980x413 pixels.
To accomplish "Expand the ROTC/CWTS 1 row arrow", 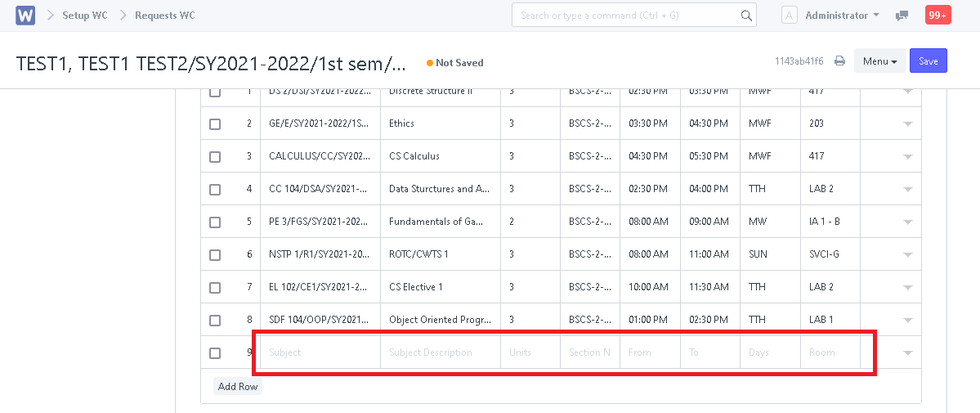I will point(907,255).
